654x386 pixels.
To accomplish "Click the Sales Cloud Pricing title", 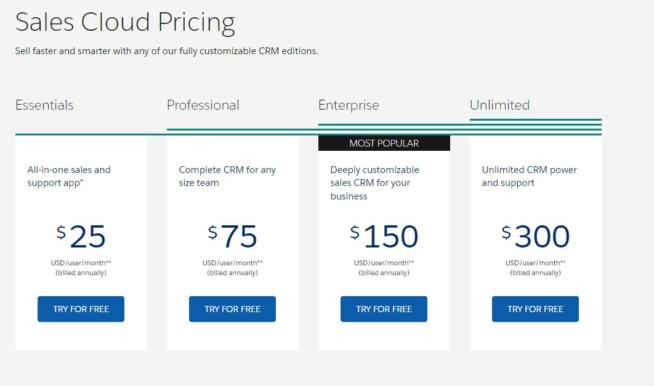I will click(x=125, y=22).
